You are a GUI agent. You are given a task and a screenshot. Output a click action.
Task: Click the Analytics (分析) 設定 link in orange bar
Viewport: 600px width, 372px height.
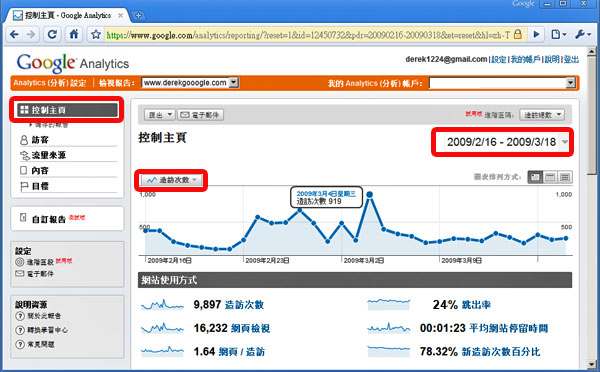click(50, 83)
